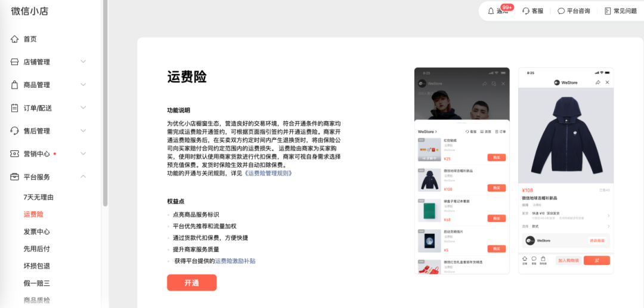
Task: Click the 提升商家服务质量 bullet text
Action: [196, 249]
